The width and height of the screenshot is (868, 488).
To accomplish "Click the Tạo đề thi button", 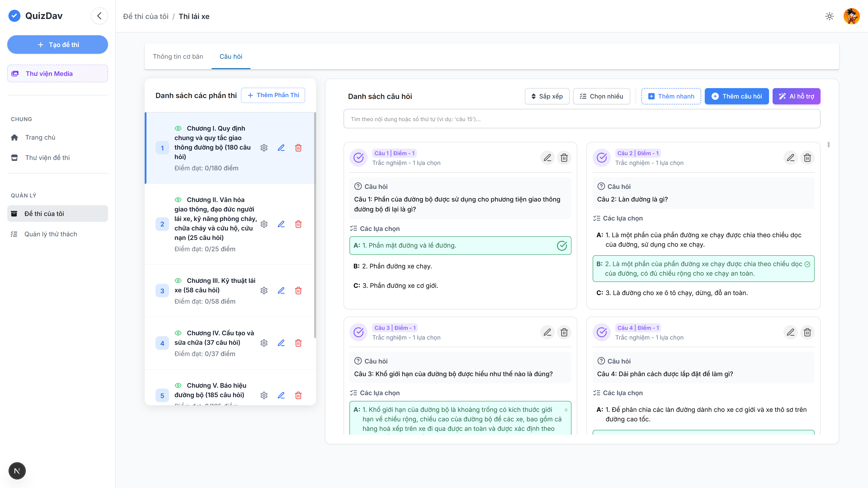I will tap(57, 45).
